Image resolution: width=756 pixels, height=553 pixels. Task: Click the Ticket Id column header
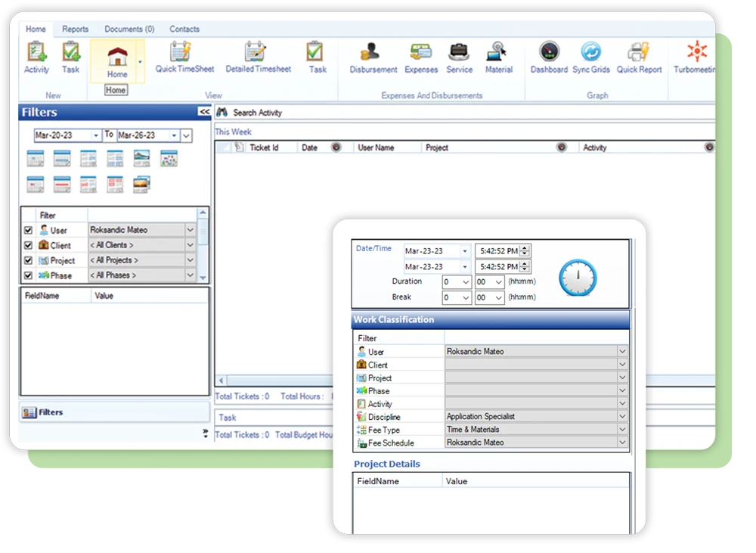(264, 148)
